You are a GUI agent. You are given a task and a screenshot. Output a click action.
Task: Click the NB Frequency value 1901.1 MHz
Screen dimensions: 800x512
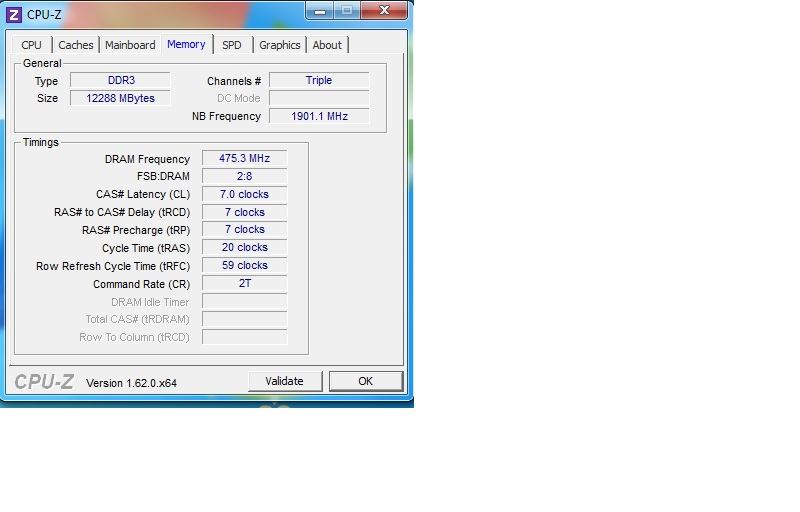(x=319, y=116)
